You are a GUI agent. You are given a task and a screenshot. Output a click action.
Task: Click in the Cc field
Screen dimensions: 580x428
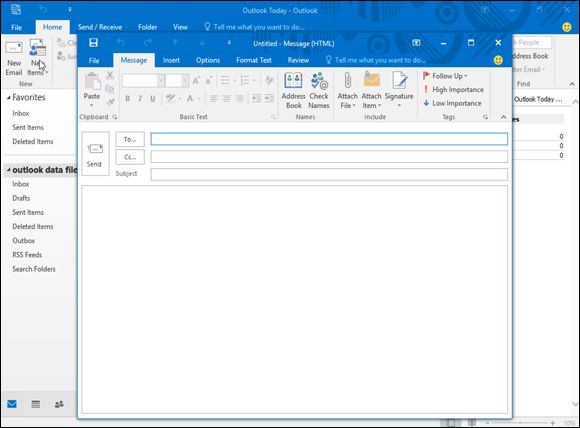tap(329, 157)
